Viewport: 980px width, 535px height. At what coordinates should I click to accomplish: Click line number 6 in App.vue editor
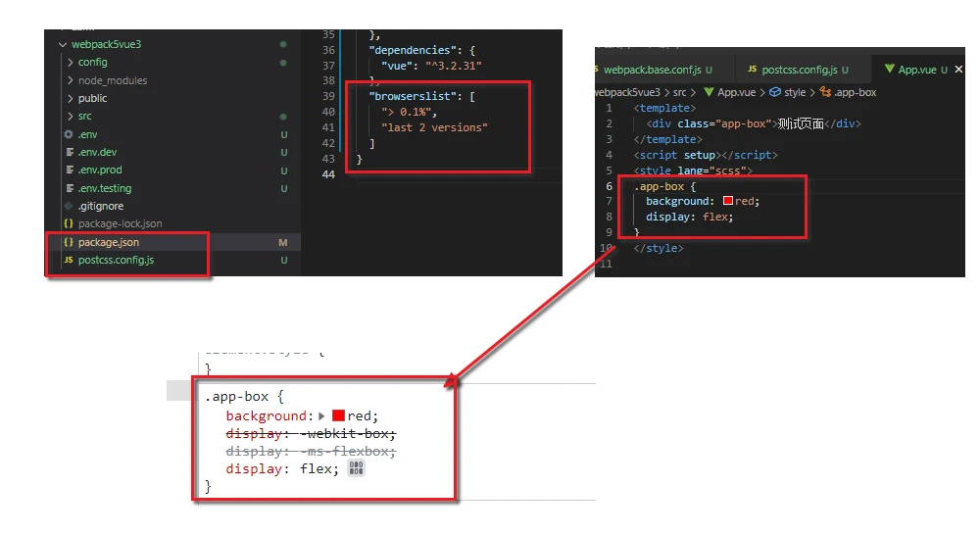click(610, 186)
